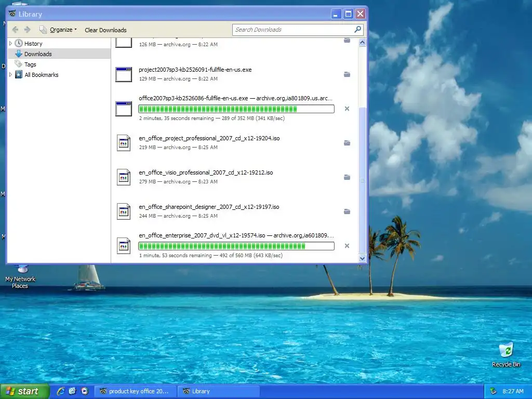Viewport: 532px width, 399px height.
Task: Open folder for the 126 MB download
Action: point(347,41)
